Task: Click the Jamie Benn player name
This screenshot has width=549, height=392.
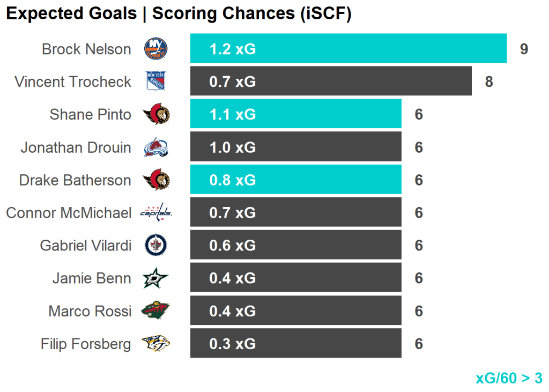Action: pyautogui.click(x=92, y=278)
